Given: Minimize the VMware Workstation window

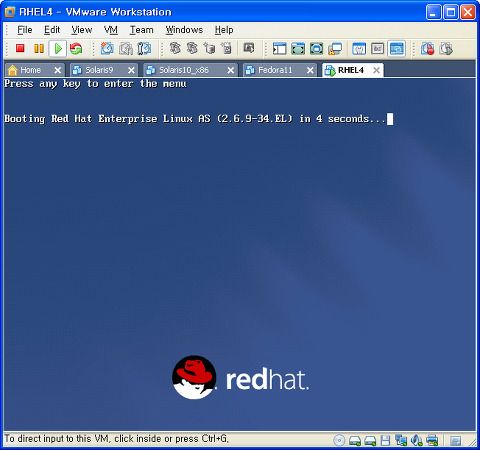Looking at the screenshot, I should click(433, 12).
